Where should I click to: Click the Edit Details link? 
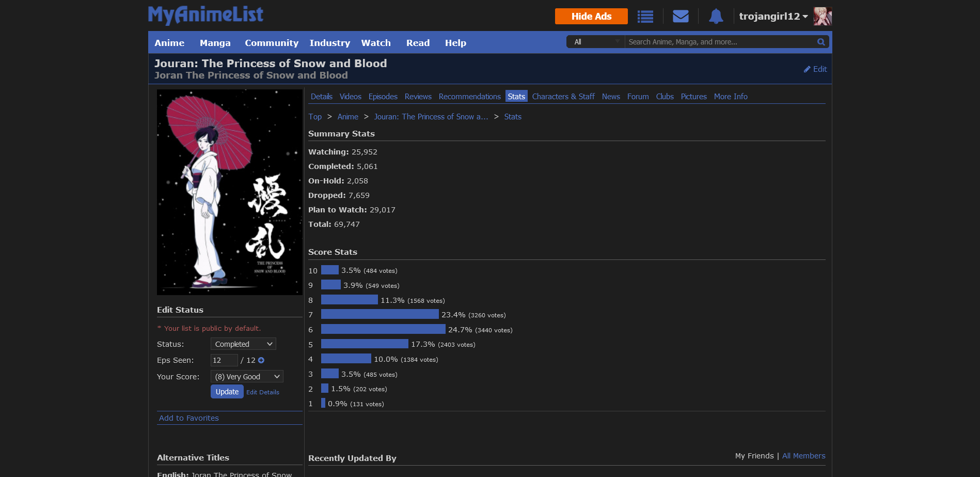263,392
